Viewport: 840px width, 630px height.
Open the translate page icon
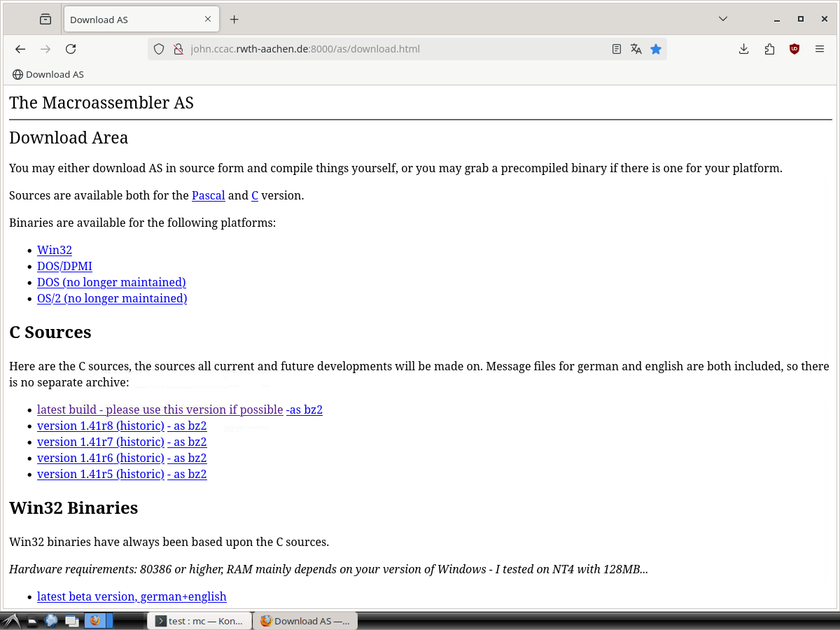(x=636, y=49)
